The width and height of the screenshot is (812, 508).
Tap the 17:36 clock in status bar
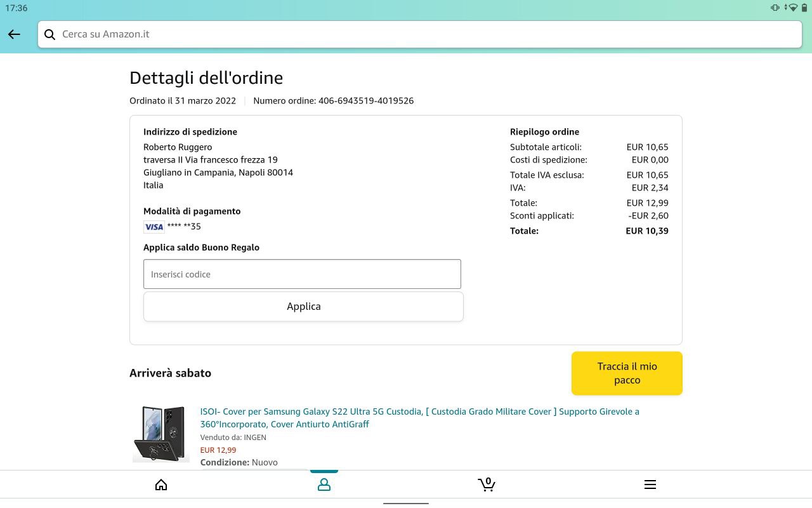16,8
